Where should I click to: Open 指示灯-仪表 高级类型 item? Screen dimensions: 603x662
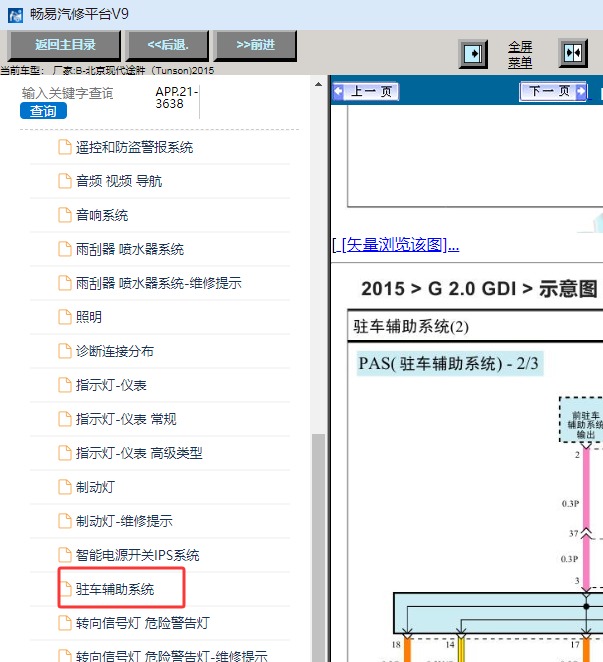139,453
